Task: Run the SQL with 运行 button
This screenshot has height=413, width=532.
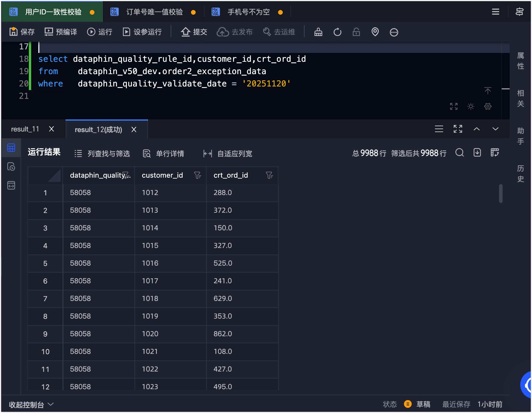Action: pos(99,32)
